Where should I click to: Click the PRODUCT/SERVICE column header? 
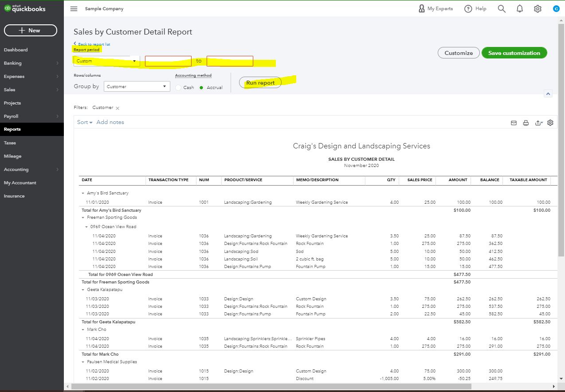point(243,180)
